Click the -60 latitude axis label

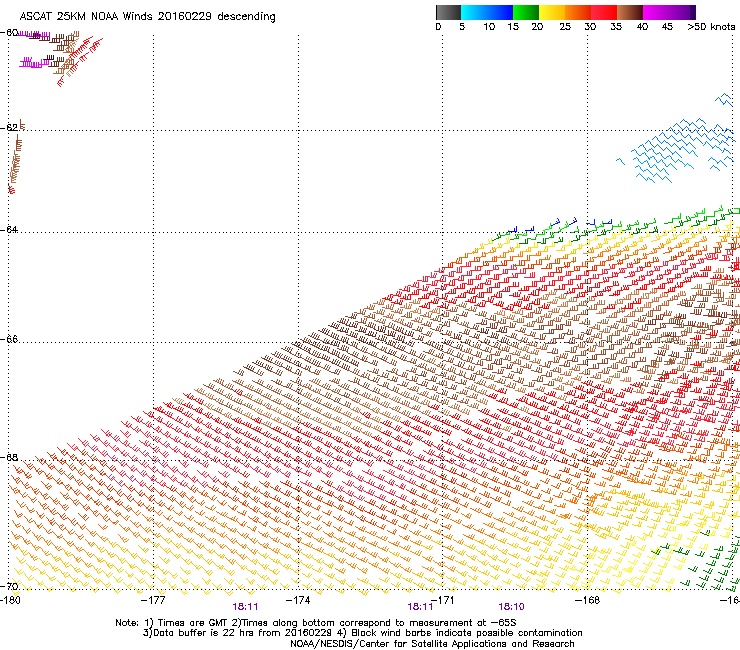[x=9, y=32]
